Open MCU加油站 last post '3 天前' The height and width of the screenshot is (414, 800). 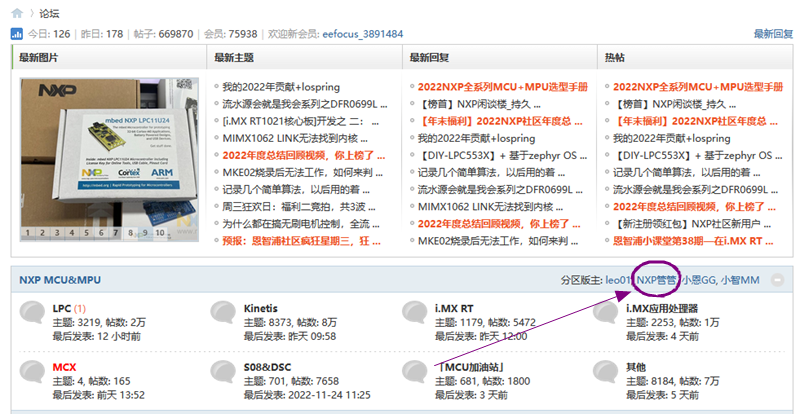(x=493, y=395)
